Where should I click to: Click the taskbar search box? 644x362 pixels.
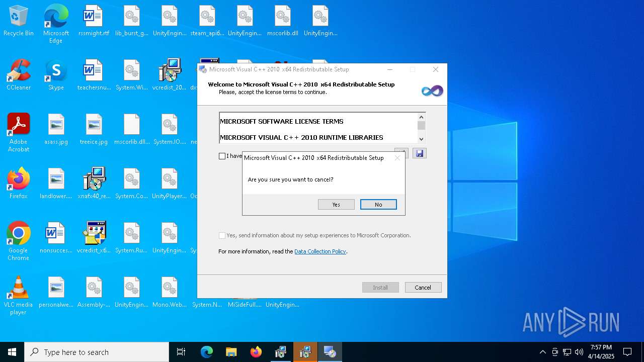click(x=97, y=352)
